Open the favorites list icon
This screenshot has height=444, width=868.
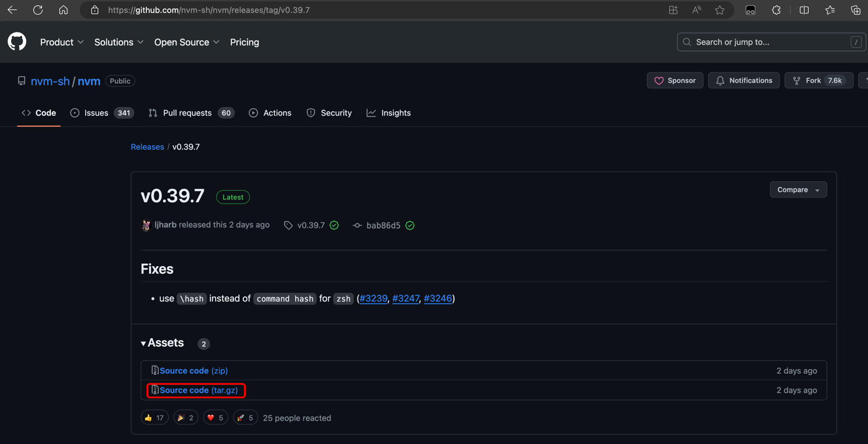830,10
